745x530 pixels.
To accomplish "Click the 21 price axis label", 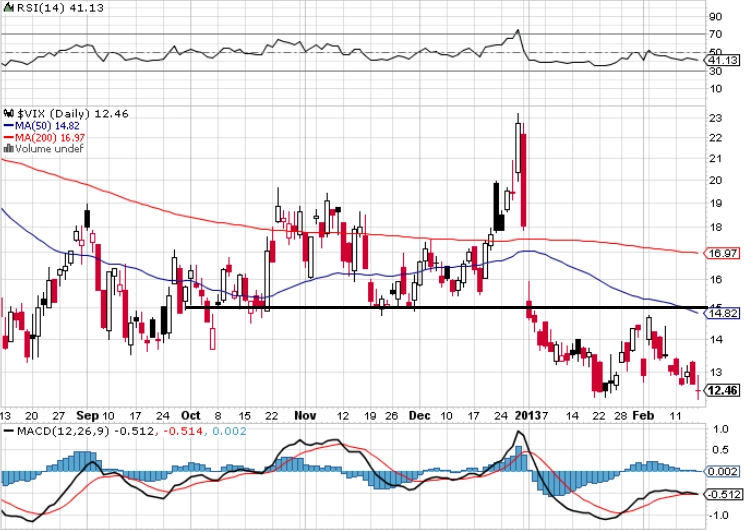I will pos(716,158).
